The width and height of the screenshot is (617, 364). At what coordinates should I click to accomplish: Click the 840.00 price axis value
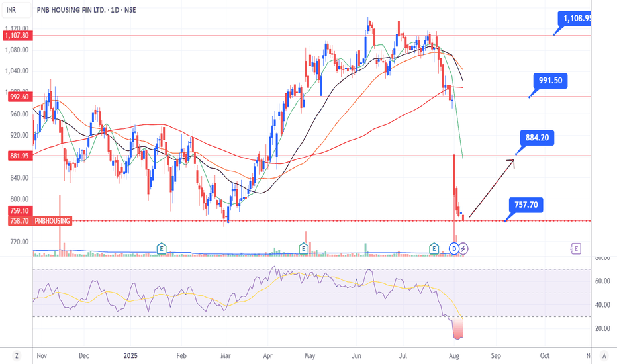pos(19,178)
